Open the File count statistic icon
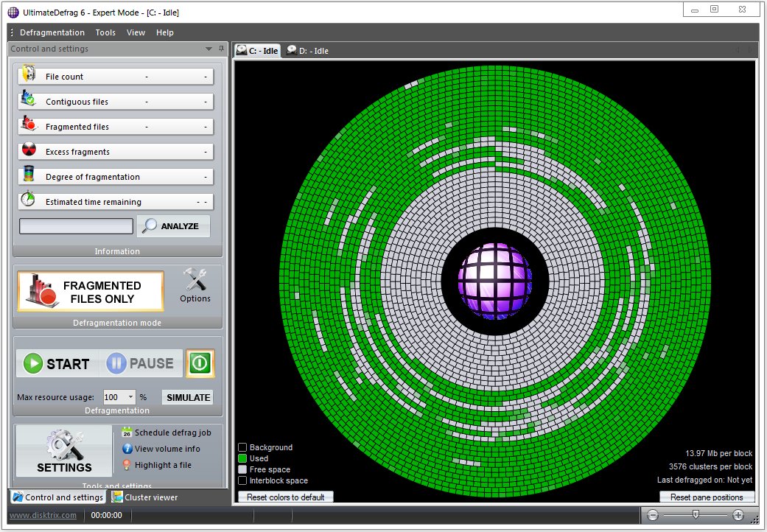The width and height of the screenshot is (767, 532). pos(28,75)
